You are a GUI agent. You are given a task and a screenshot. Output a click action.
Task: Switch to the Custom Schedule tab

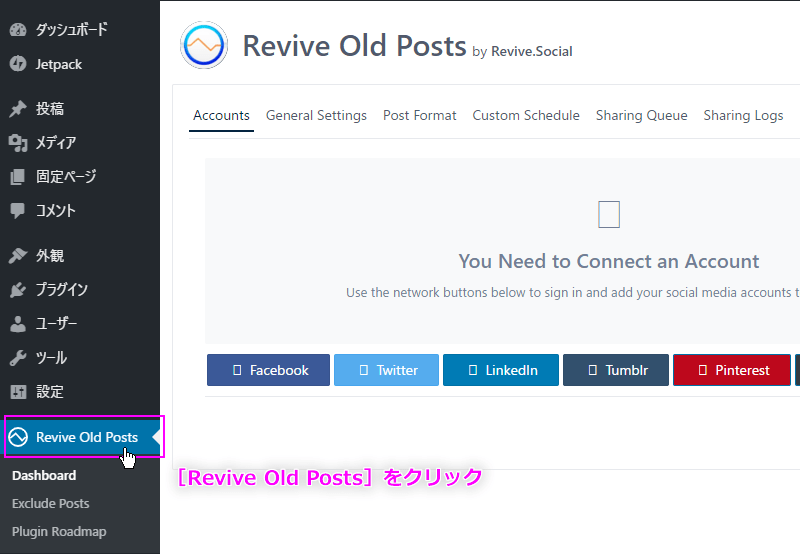click(x=526, y=115)
